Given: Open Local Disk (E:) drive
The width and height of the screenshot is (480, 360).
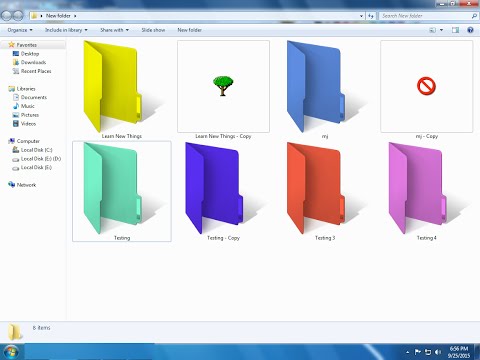Looking at the screenshot, I should point(32,167).
